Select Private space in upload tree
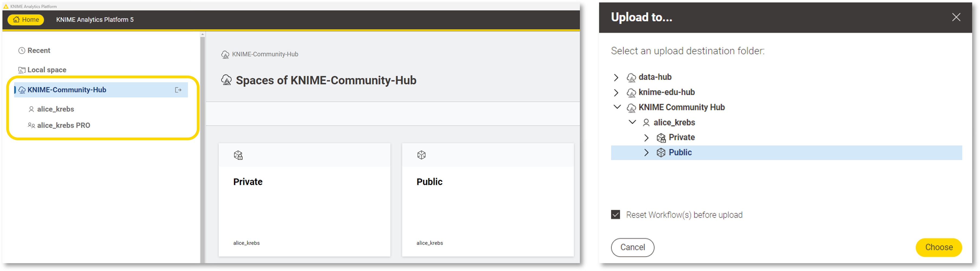Image resolution: width=980 pixels, height=271 pixels. [682, 138]
